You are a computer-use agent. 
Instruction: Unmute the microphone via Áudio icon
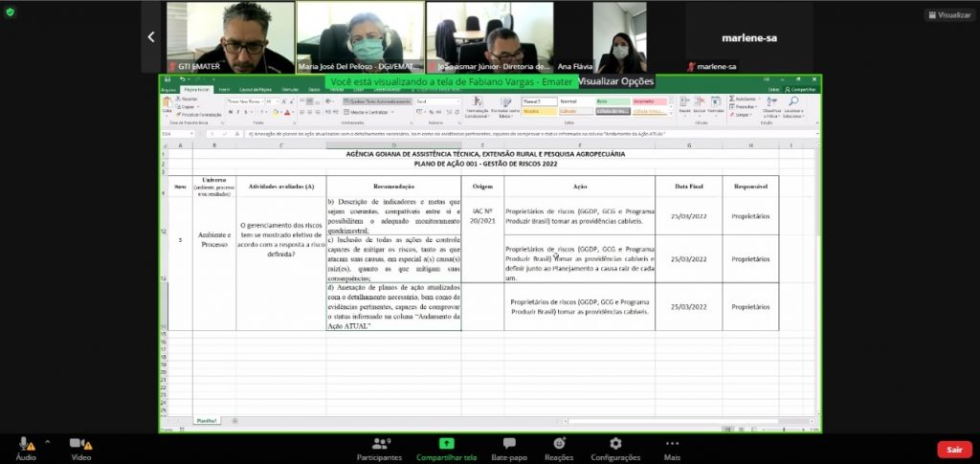[24, 445]
